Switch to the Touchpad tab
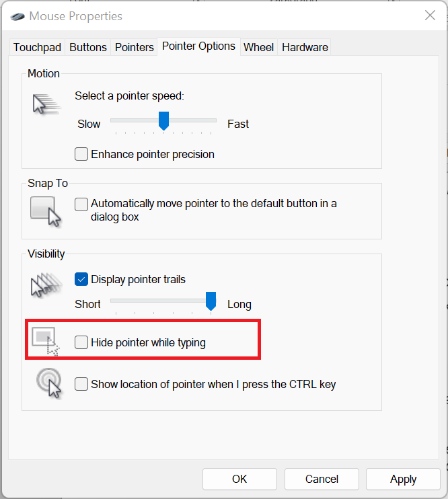 pos(37,47)
